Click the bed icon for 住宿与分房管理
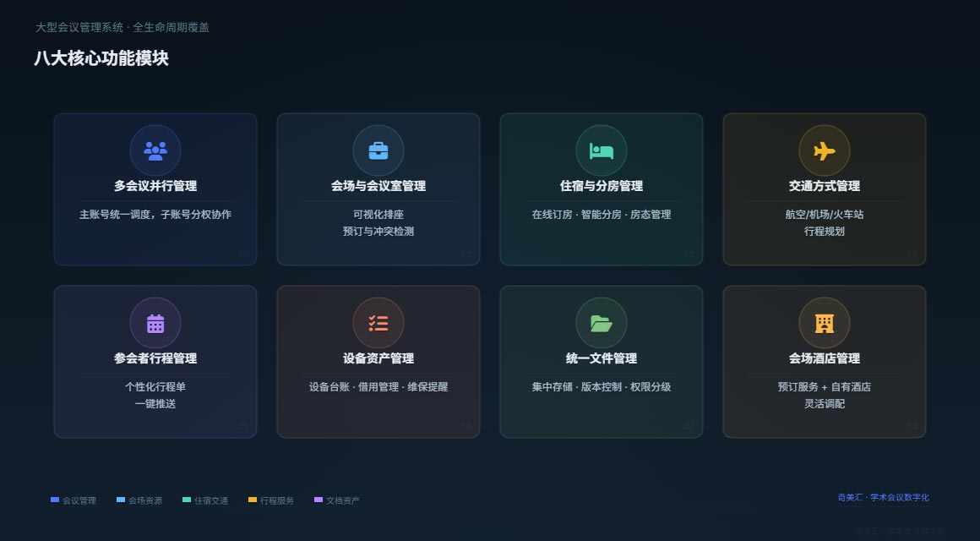The height and width of the screenshot is (541, 980). coord(602,150)
